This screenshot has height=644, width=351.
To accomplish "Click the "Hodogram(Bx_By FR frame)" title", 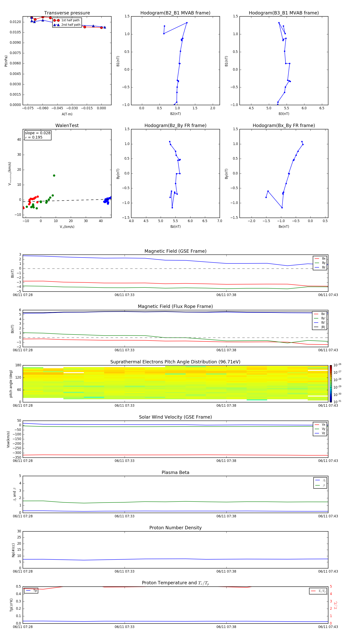I will coord(284,125).
